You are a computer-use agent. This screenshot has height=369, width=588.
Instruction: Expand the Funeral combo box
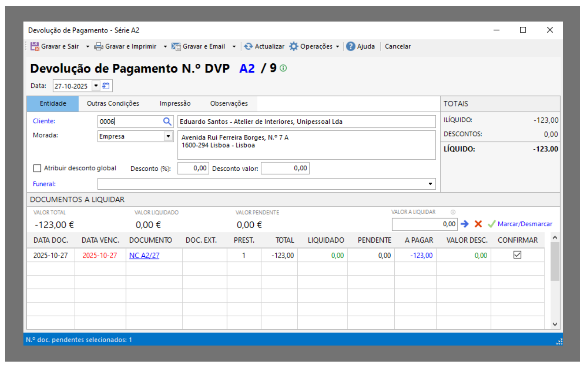point(430,184)
